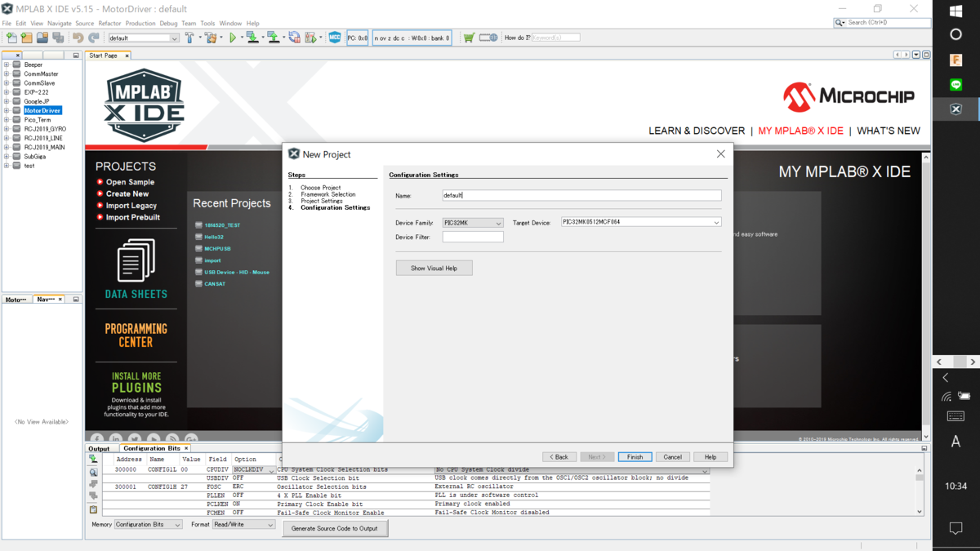The height and width of the screenshot is (551, 980).
Task: Click the magnifier icon in Configuration Bits sidebar
Action: click(x=93, y=472)
